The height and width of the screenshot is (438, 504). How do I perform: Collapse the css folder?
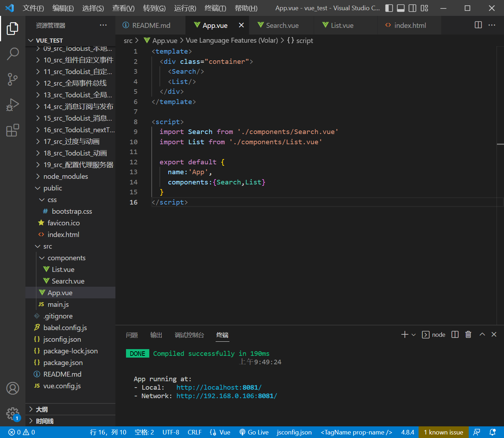71,200
